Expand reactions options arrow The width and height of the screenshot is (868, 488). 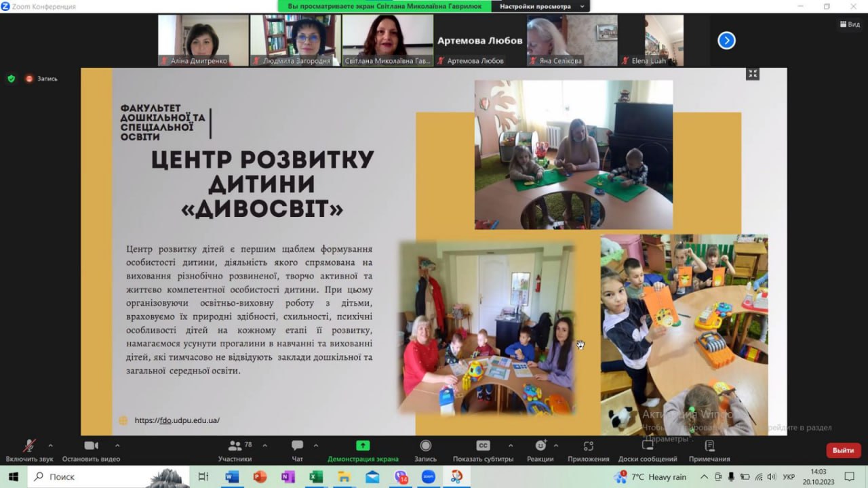click(556, 445)
